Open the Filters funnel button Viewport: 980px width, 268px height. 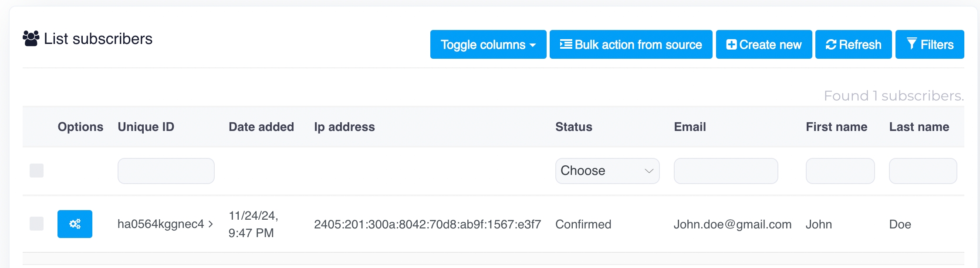tap(929, 44)
